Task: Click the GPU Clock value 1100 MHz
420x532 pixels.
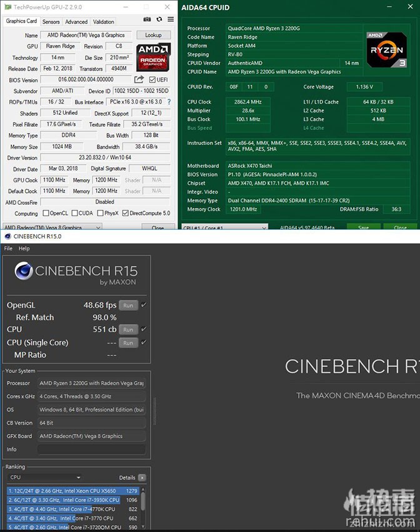Action: 54,180
